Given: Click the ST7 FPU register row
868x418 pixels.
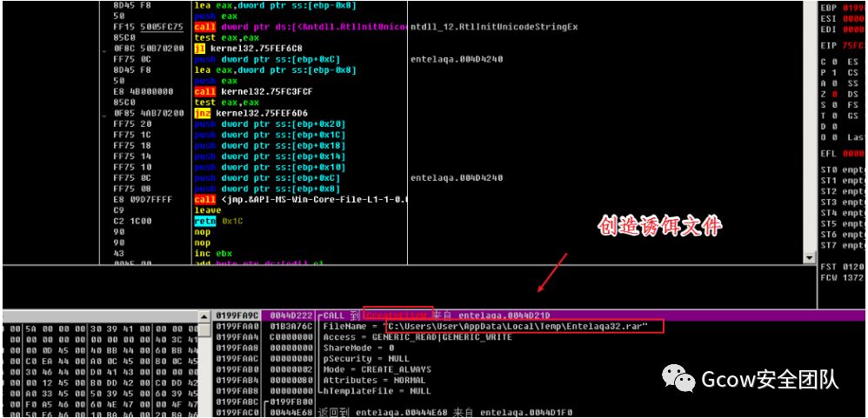Looking at the screenshot, I should pyautogui.click(x=844, y=245).
